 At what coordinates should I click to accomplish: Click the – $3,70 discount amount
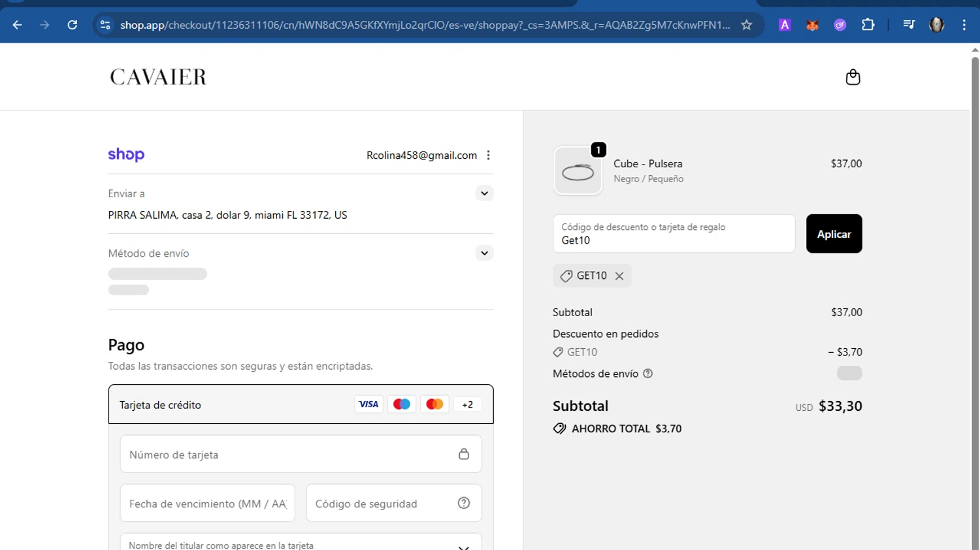(x=845, y=352)
